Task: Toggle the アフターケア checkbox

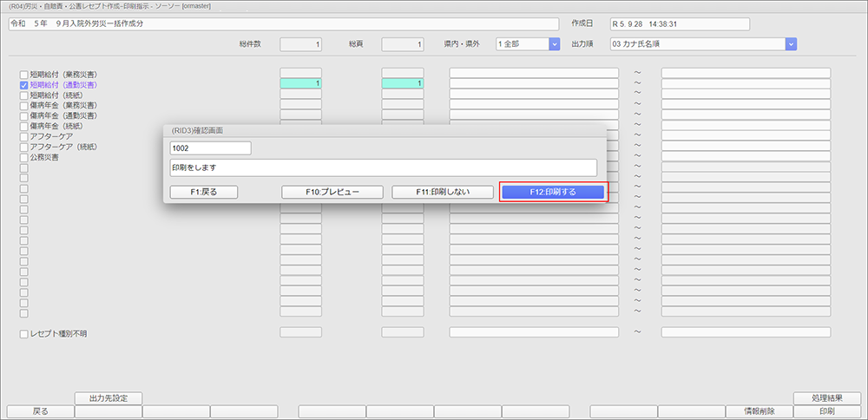Action: click(24, 137)
